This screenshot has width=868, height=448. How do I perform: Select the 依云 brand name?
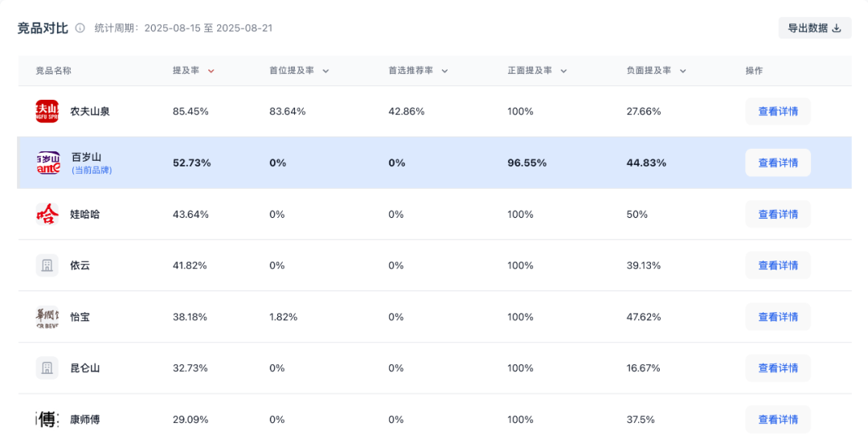(80, 265)
